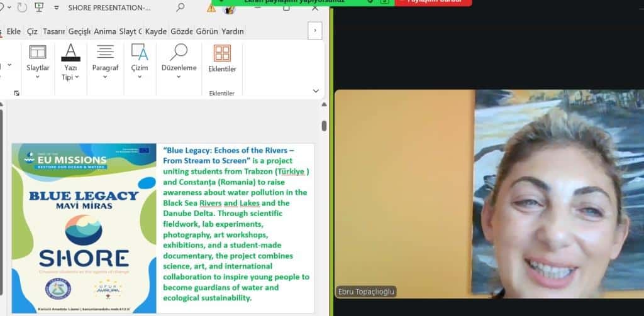This screenshot has height=316, width=644.
Task: Click the yellow warning triangle icon
Action: pos(211,8)
